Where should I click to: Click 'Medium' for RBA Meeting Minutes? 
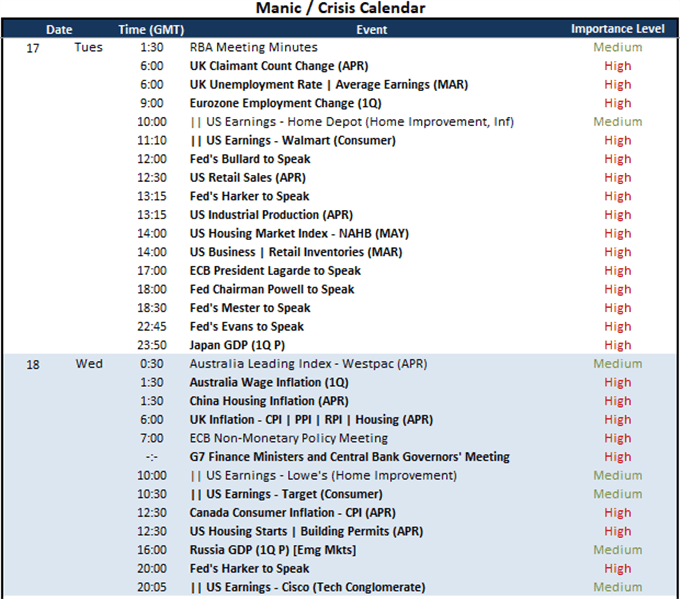click(x=618, y=47)
